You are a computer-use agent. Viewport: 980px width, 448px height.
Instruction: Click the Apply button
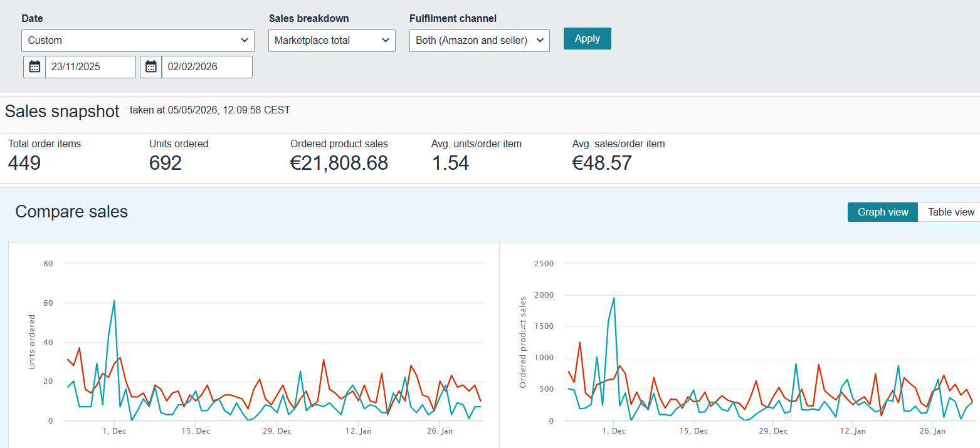(x=587, y=39)
